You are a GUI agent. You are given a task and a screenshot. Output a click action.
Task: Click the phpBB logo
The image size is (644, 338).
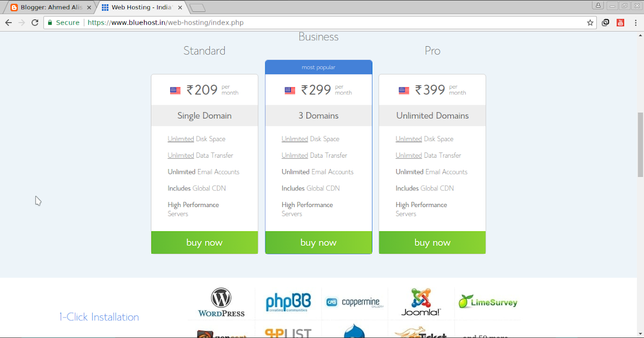point(287,303)
